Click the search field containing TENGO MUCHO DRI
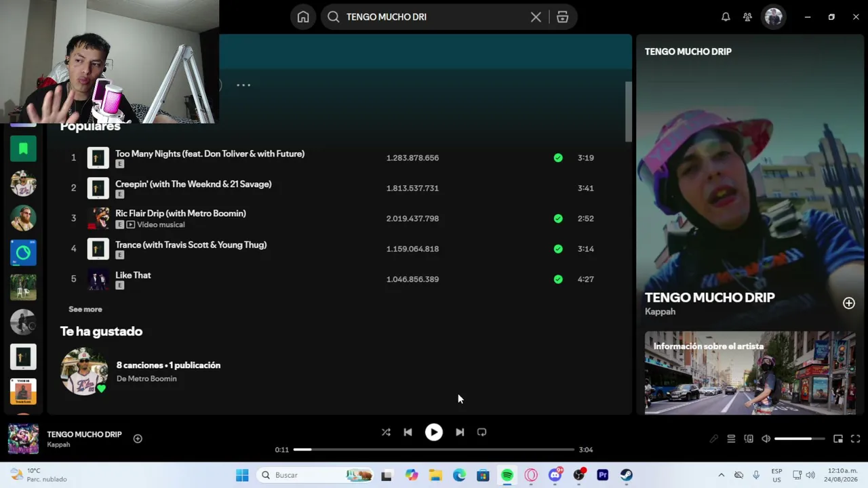Image resolution: width=868 pixels, height=488 pixels. click(x=434, y=17)
